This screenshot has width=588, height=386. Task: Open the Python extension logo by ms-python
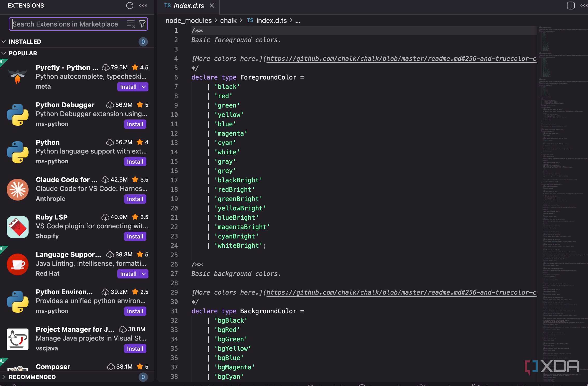[x=18, y=152]
